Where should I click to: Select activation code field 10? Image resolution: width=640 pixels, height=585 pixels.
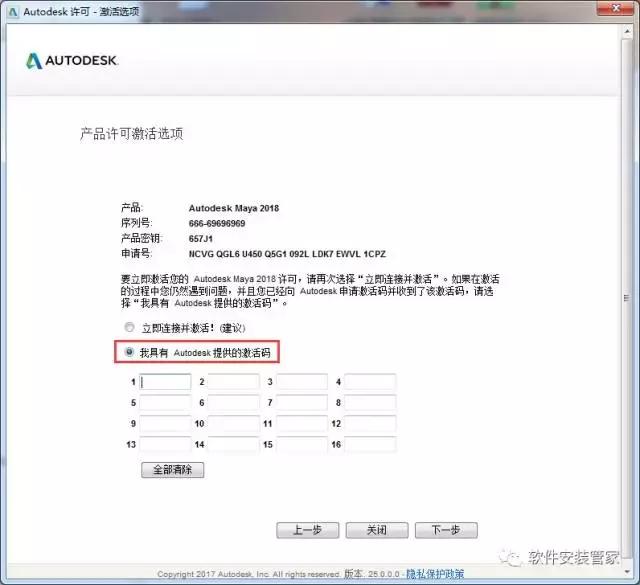pos(233,424)
